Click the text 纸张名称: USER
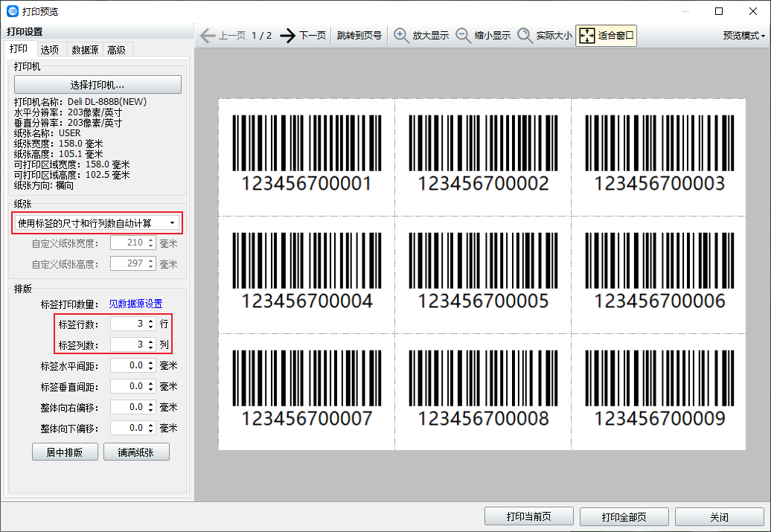Image resolution: width=771 pixels, height=532 pixels. point(47,133)
